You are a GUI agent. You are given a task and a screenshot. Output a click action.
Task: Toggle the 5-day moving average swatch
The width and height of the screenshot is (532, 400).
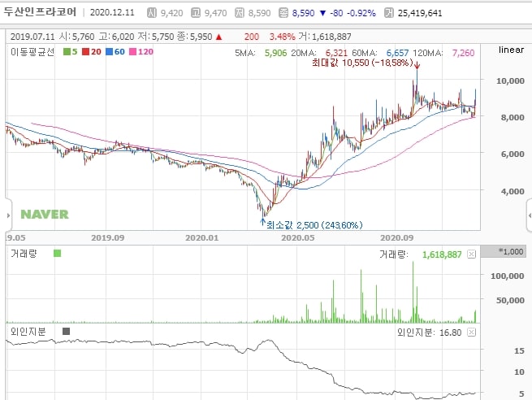point(67,51)
